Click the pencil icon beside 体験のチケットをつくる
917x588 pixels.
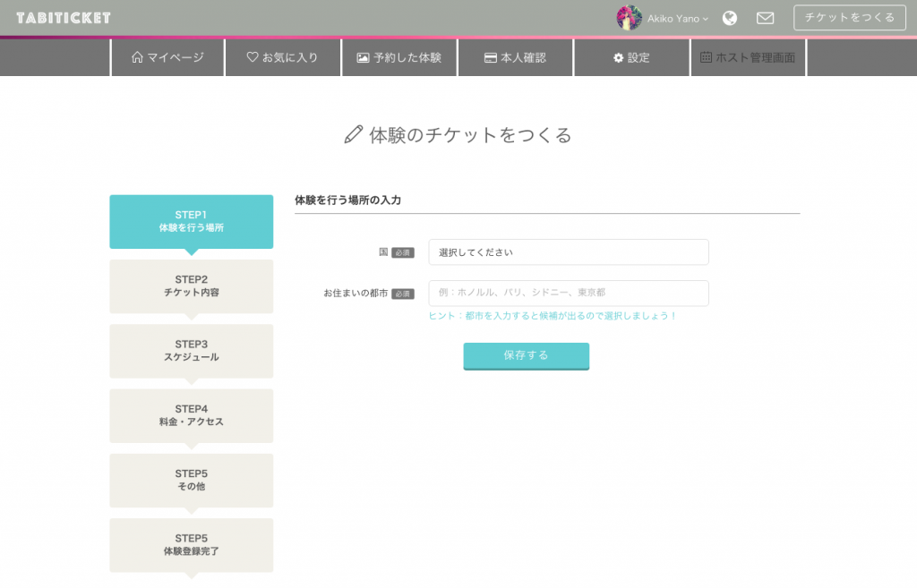point(352,135)
